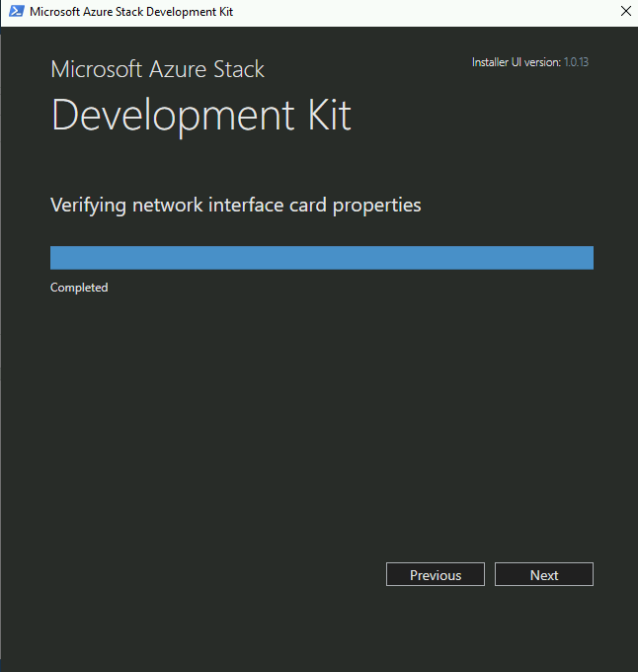Click the word Microsoft in window title

point(54,12)
